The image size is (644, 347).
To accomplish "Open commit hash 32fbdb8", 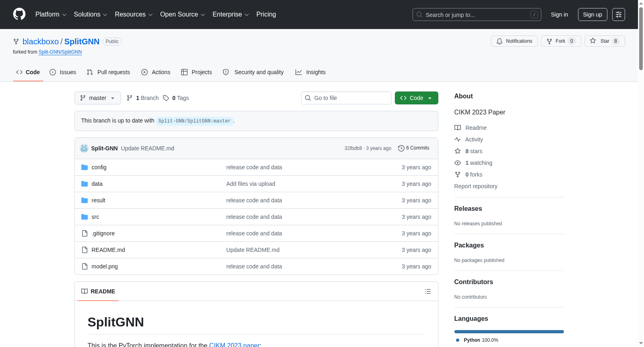I will point(353,148).
